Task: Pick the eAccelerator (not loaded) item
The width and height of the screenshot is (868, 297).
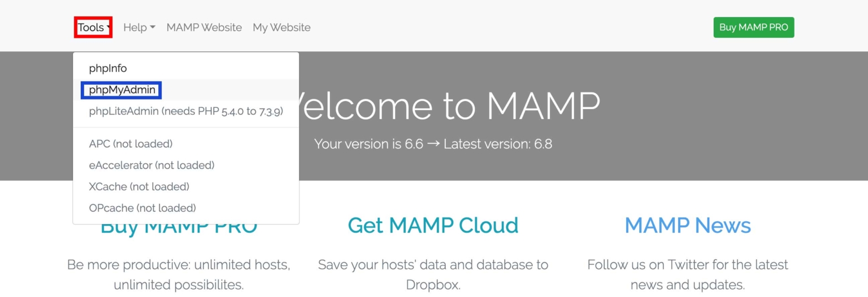Action: coord(151,165)
